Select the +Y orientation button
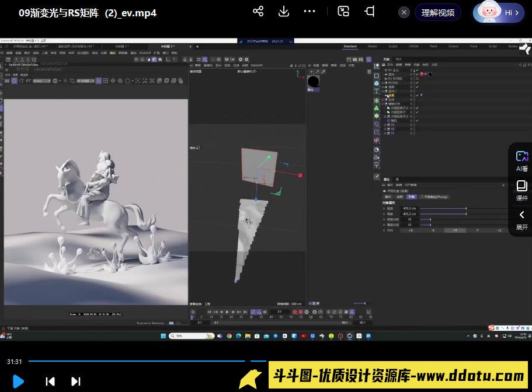The width and height of the screenshot is (532, 392). 455,230
